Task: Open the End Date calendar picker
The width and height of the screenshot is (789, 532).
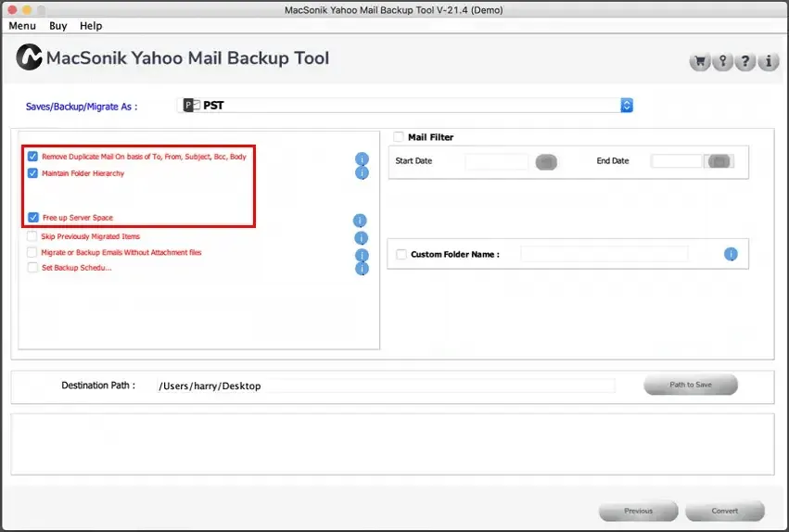Action: pos(719,161)
